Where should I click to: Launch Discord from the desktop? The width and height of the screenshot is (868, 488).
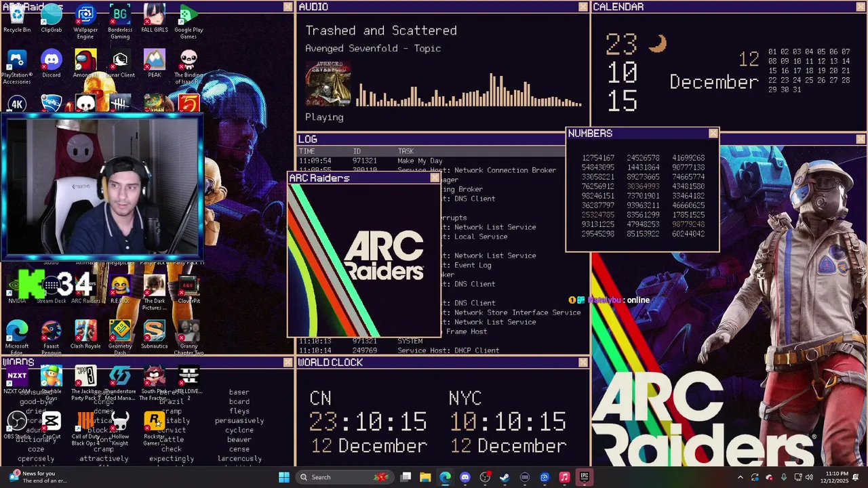click(52, 64)
